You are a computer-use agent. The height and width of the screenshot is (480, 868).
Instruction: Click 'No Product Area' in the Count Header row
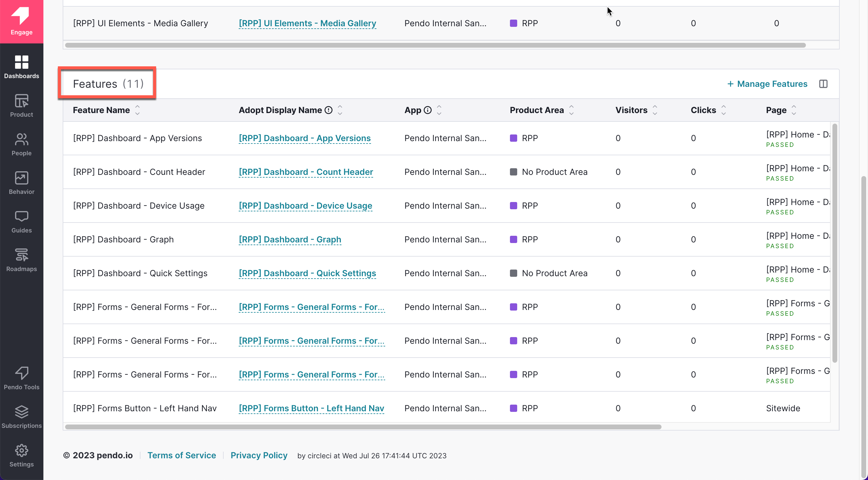[555, 172]
